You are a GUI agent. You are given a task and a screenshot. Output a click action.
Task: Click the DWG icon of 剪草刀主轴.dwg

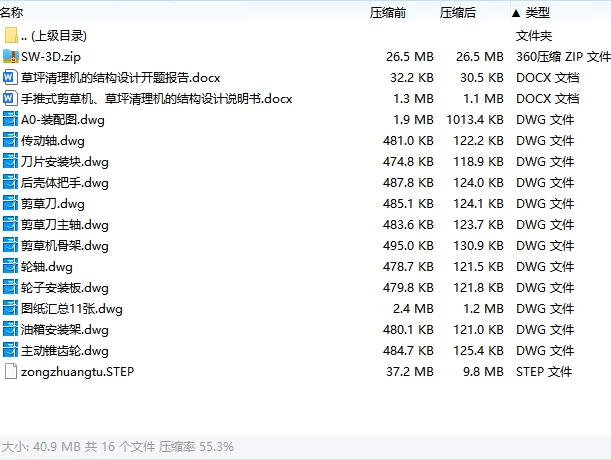[10, 225]
